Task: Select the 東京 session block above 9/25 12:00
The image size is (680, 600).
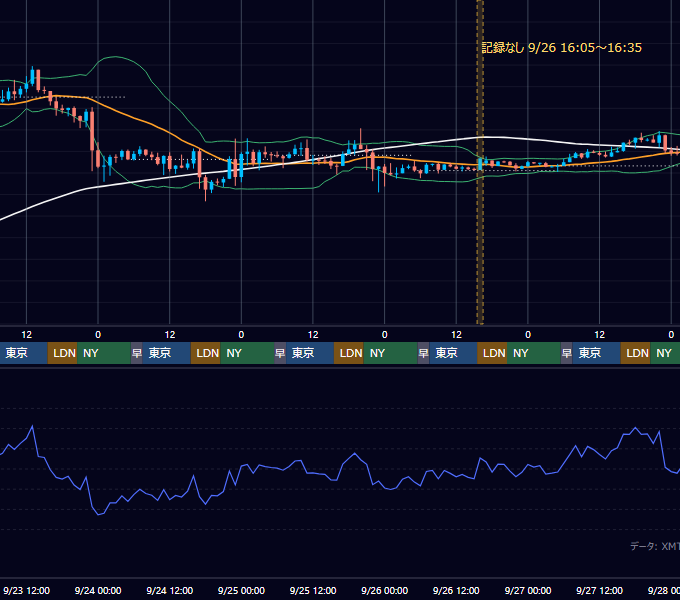Action: [x=310, y=353]
